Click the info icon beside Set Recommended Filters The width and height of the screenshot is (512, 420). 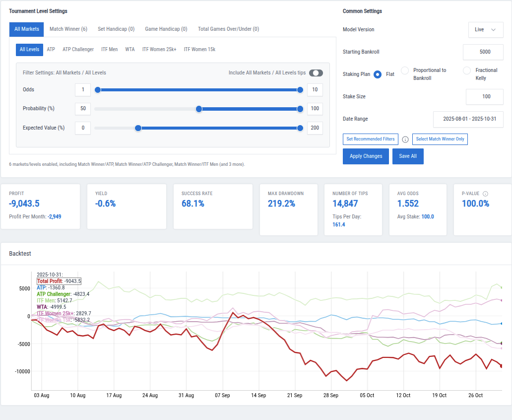405,140
